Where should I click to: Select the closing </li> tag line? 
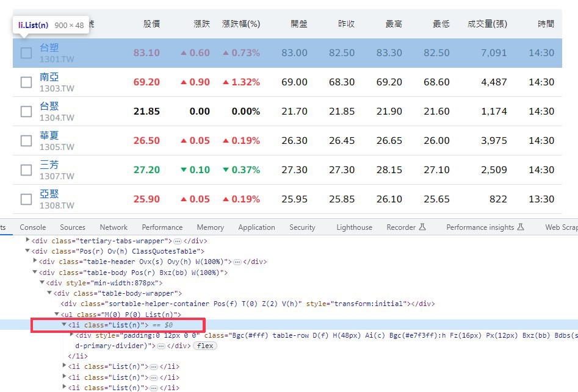coord(78,356)
